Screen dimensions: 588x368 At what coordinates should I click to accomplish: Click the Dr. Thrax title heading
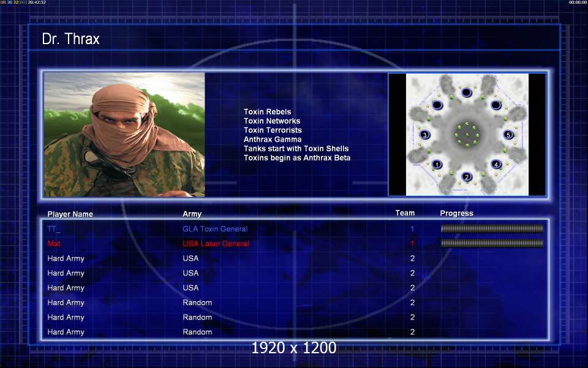click(x=70, y=39)
